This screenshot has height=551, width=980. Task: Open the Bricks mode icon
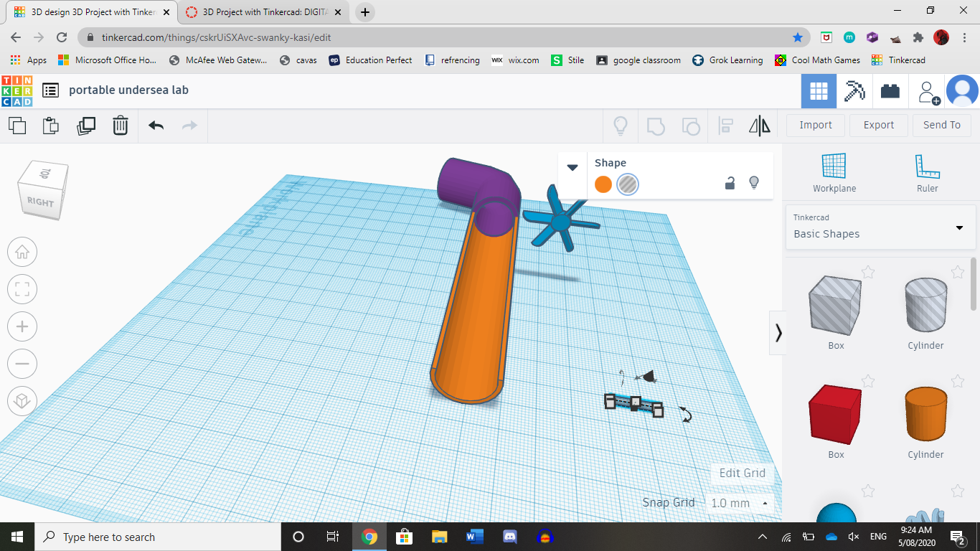[890, 91]
